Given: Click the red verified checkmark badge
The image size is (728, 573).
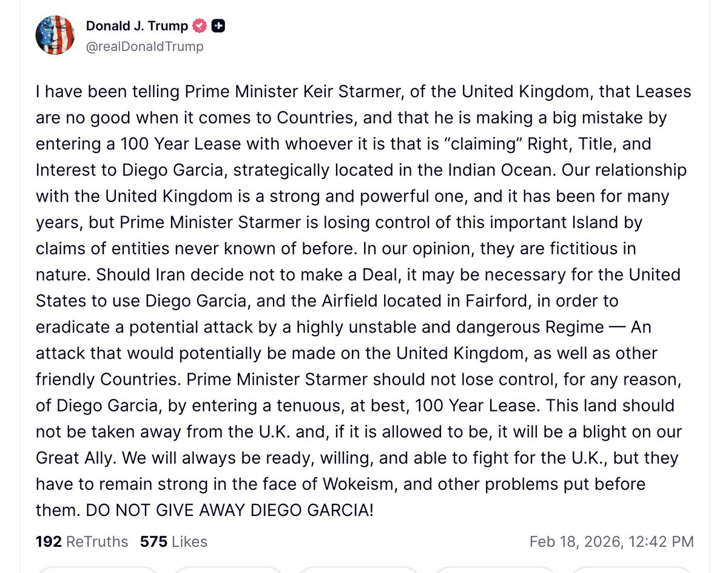Looking at the screenshot, I should 198,25.
